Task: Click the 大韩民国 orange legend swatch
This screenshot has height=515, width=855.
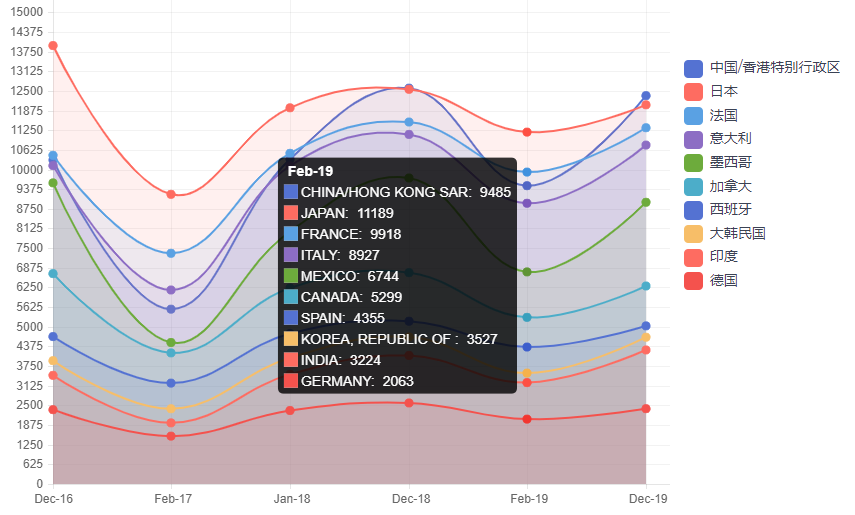Action: (x=694, y=234)
